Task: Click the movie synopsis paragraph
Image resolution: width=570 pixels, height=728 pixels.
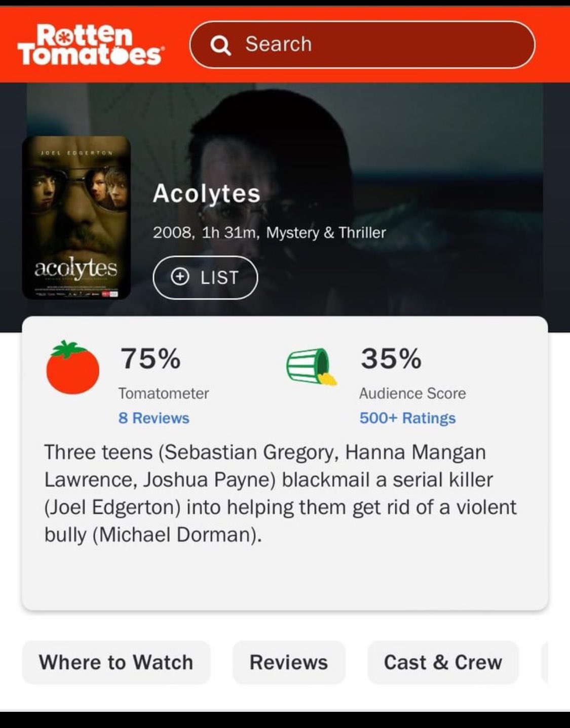Action: tap(280, 494)
